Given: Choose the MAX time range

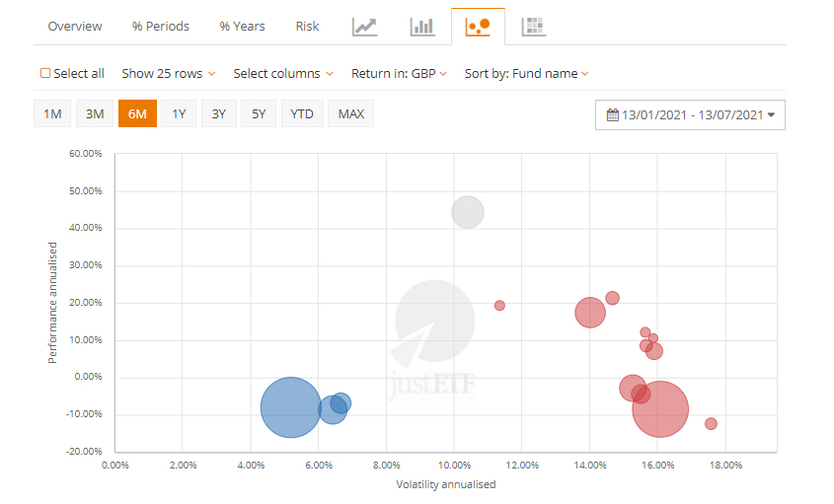Looking at the screenshot, I should 350,114.
